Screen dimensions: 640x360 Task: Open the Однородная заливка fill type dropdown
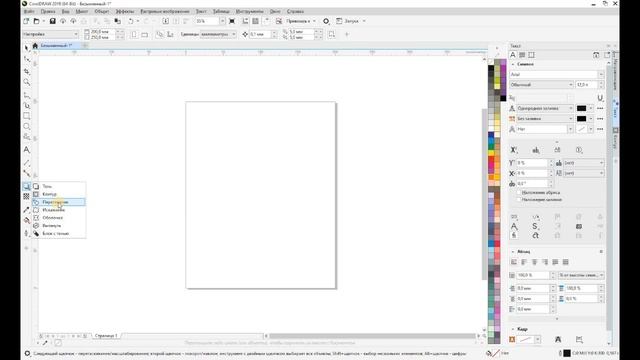[x=571, y=108]
